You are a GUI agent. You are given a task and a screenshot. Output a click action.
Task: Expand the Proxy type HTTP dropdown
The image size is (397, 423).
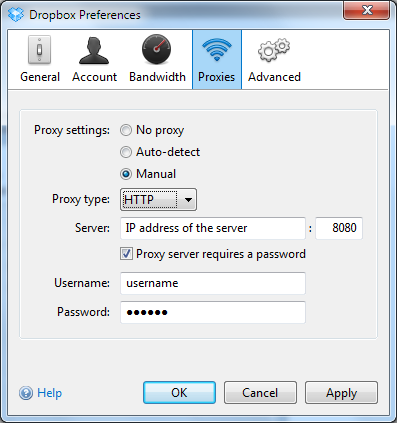click(x=158, y=200)
